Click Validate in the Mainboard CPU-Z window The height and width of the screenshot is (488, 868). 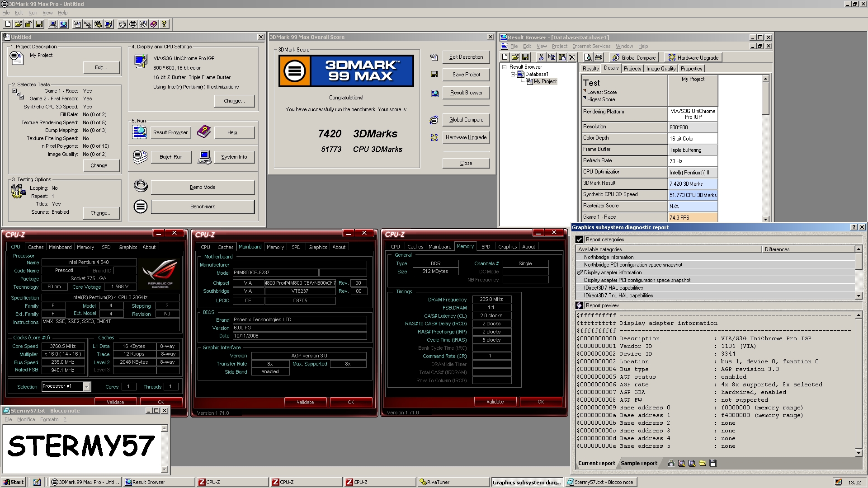[x=305, y=402]
